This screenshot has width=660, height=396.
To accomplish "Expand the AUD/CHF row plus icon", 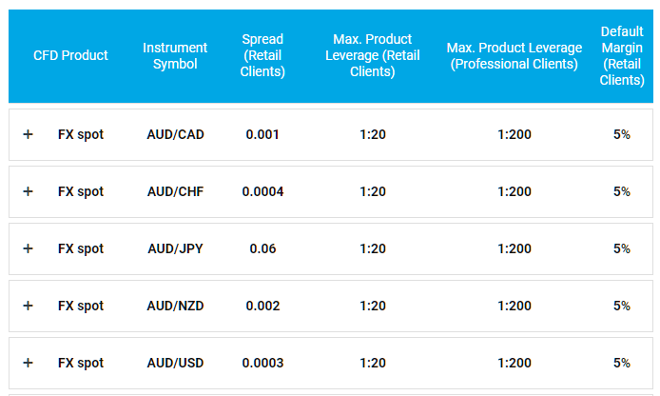I will pos(28,191).
